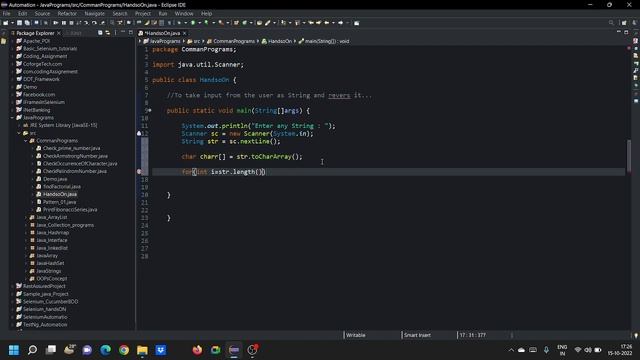Click the Back navigation arrow in toolbar
The height and width of the screenshot is (360, 640).
tap(327, 23)
